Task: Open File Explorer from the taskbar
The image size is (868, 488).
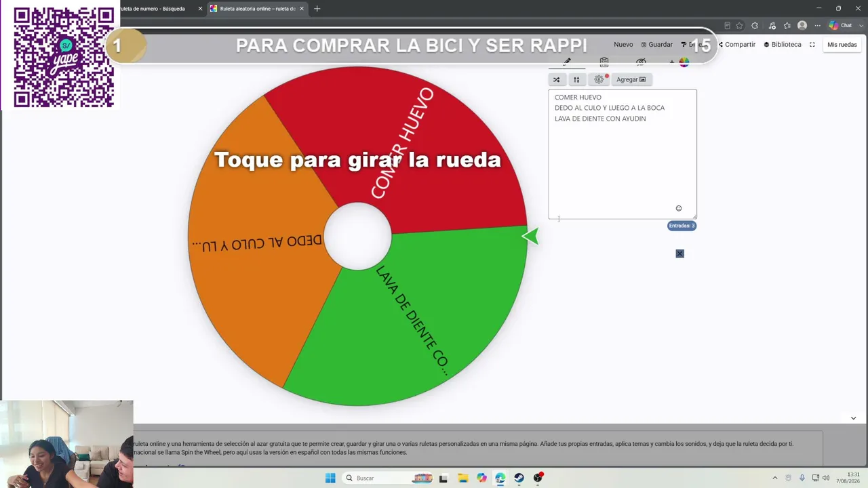Action: [462, 478]
